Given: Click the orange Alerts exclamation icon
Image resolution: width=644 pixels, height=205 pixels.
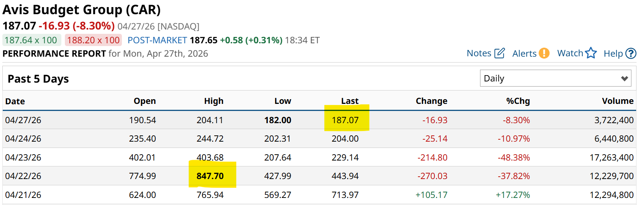Looking at the screenshot, I should coord(544,53).
